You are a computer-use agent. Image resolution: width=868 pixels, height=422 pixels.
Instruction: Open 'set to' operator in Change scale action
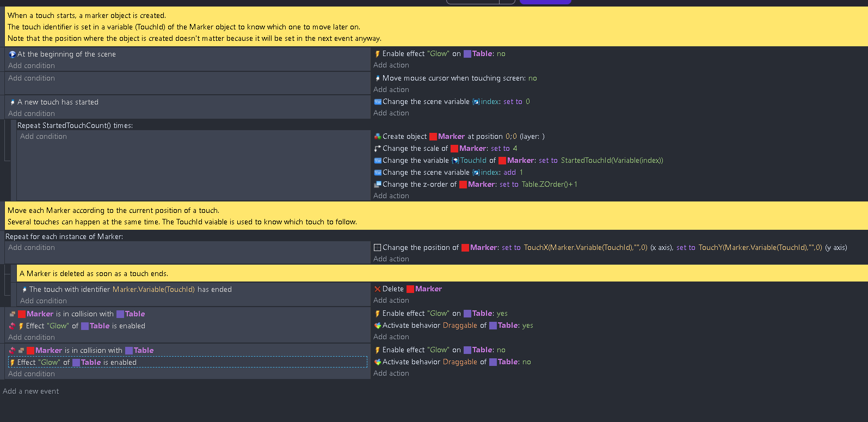coord(500,149)
